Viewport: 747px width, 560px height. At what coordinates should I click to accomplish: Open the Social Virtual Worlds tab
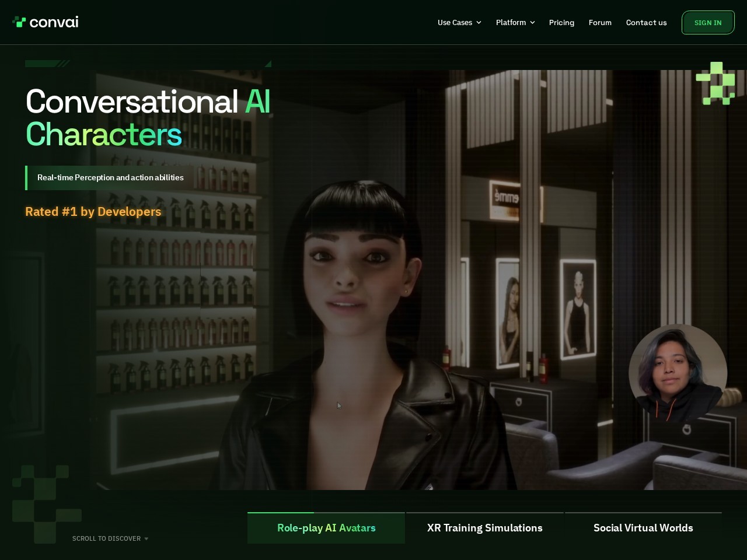coord(643,528)
